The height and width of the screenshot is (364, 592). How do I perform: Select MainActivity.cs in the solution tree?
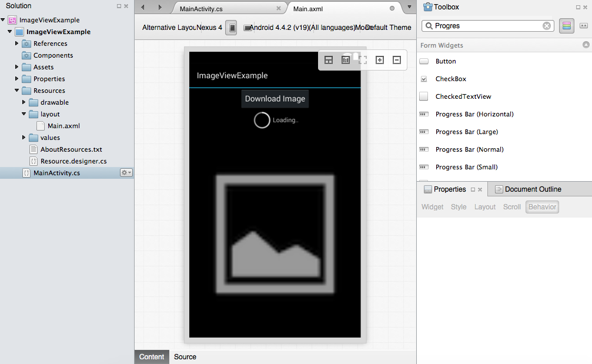point(56,172)
